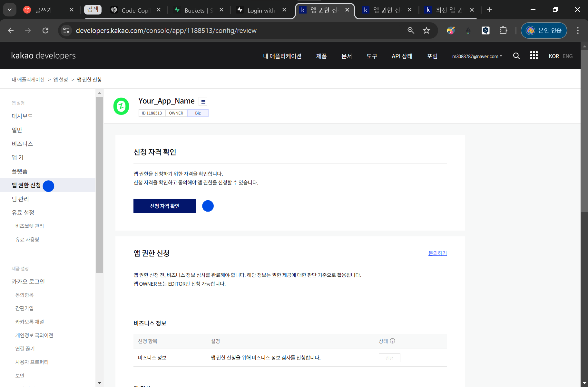
Task: Switch to the Code Copilot tab
Action: [x=135, y=10]
